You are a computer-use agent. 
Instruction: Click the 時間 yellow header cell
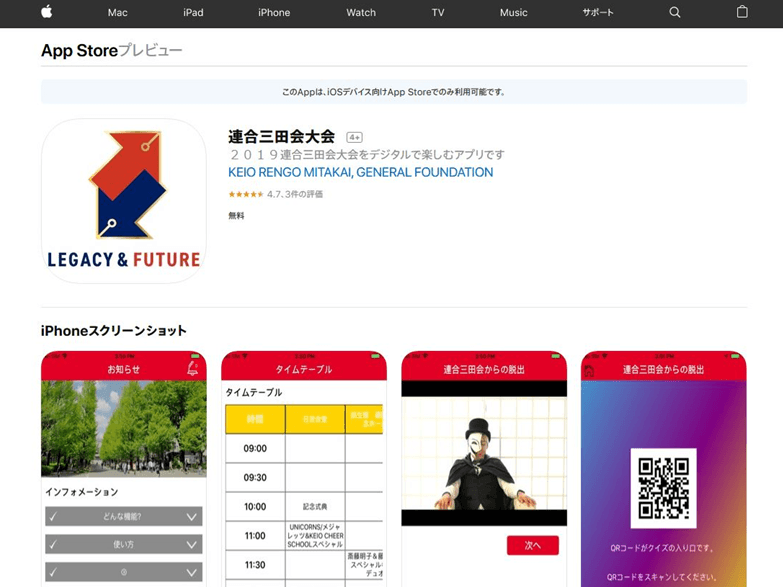coord(255,419)
